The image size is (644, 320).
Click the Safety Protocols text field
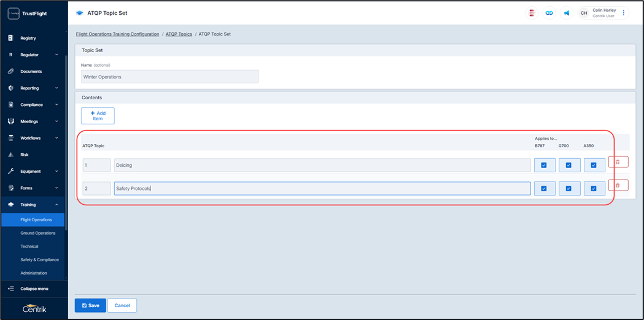pyautogui.click(x=322, y=189)
